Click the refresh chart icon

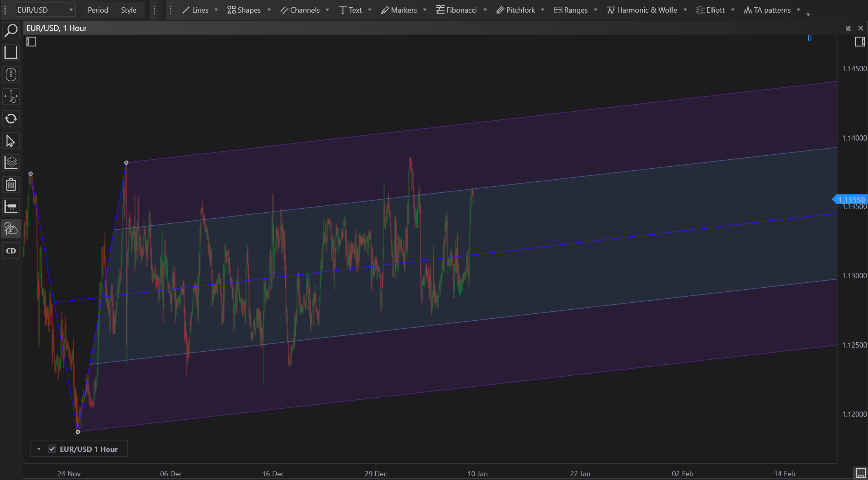pos(11,119)
